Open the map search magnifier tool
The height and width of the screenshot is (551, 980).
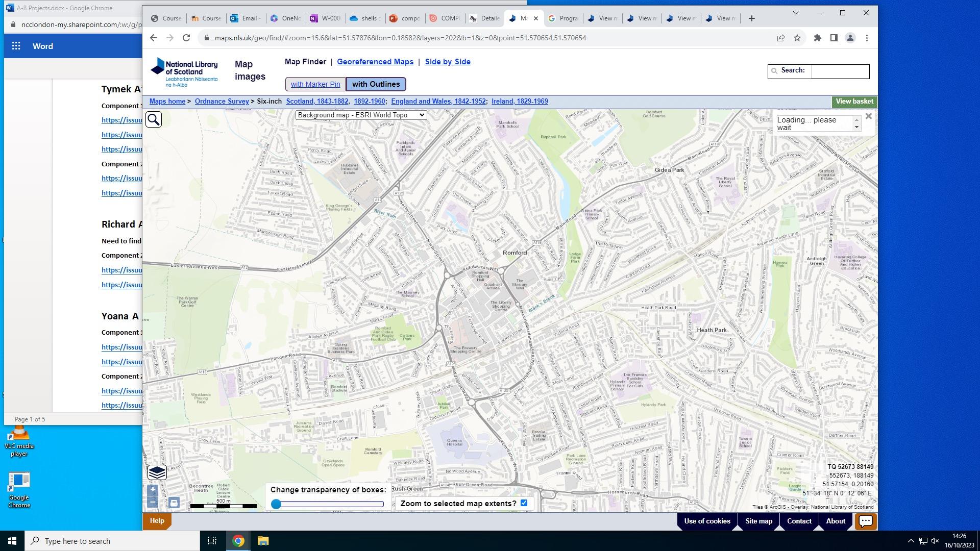[x=154, y=120]
